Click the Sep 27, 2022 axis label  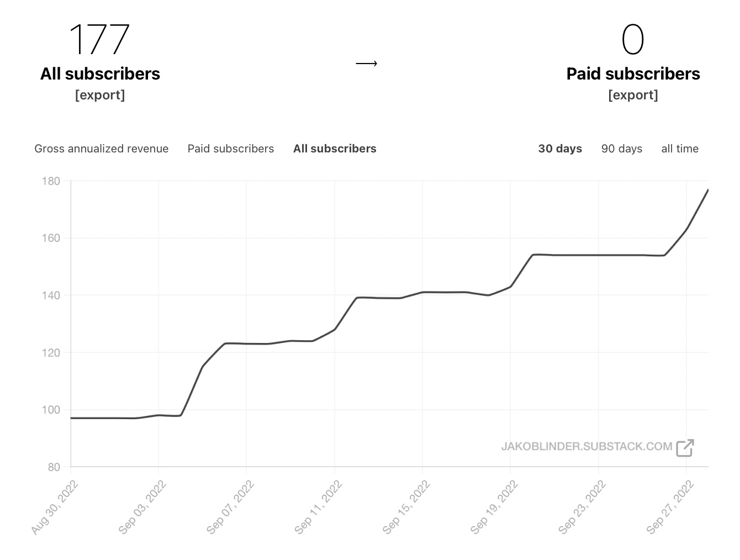tap(670, 507)
